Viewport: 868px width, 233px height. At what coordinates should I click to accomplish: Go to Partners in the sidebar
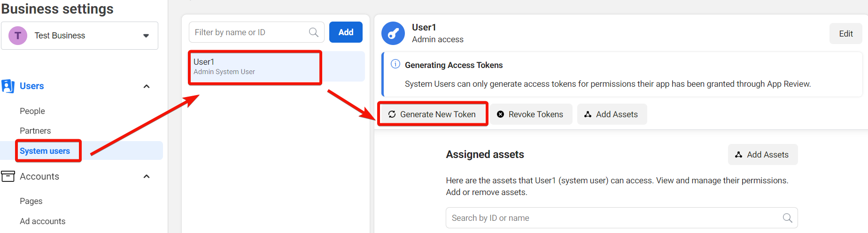tap(35, 131)
